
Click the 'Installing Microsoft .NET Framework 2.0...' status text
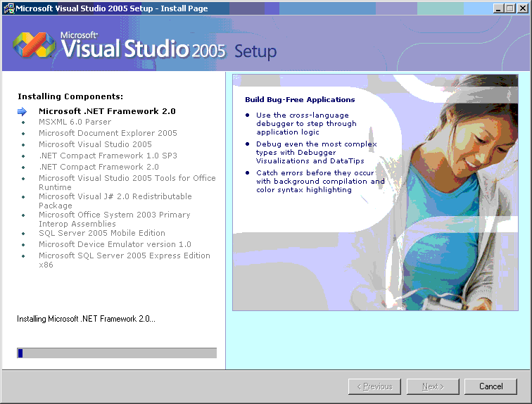click(x=86, y=319)
